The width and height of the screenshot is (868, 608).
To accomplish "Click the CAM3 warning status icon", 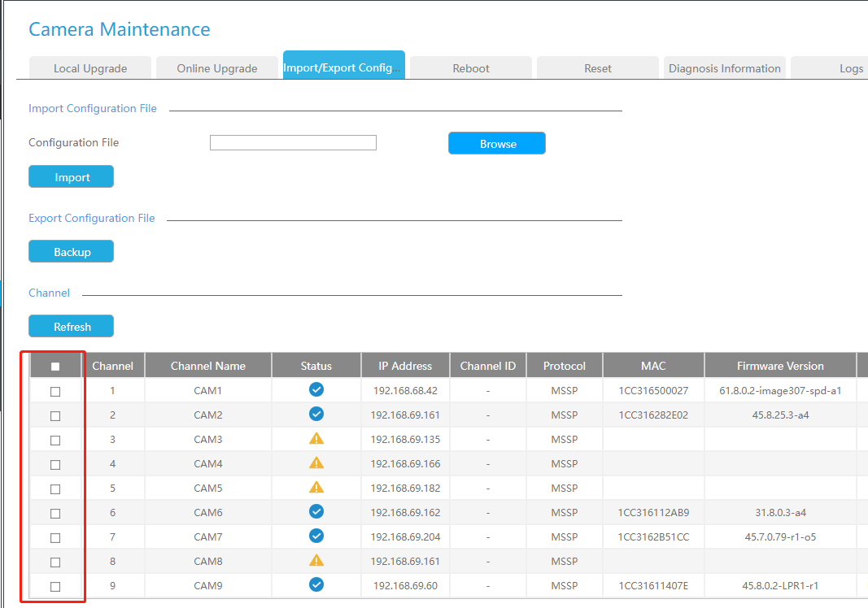I will pyautogui.click(x=316, y=439).
